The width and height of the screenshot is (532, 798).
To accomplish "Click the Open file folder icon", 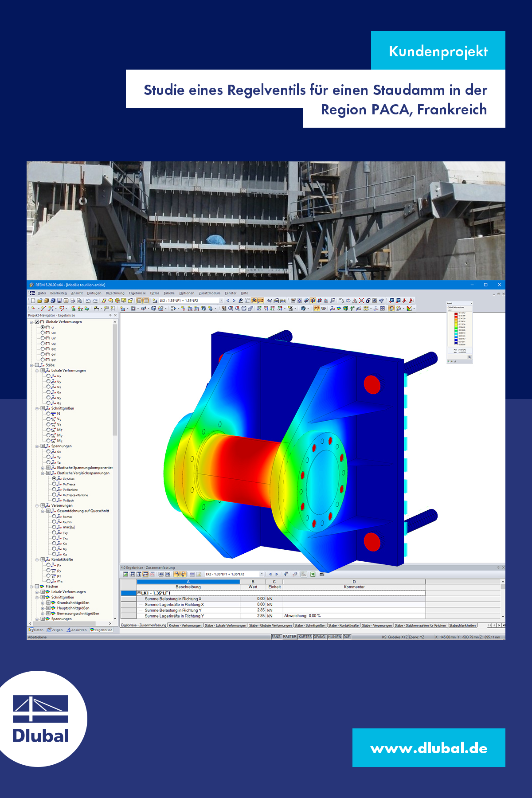I will pos(39,301).
